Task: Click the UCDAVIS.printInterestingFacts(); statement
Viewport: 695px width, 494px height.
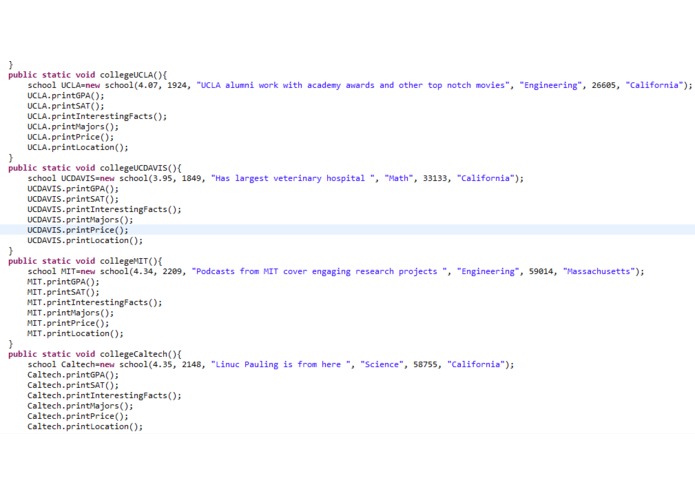Action: pos(104,209)
